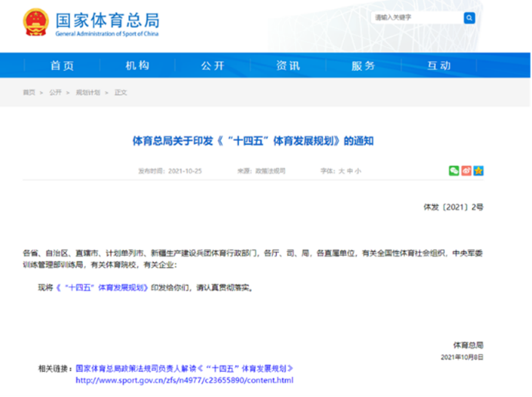Set font size to 小
Viewport: 532px width, 397px height.
point(357,171)
